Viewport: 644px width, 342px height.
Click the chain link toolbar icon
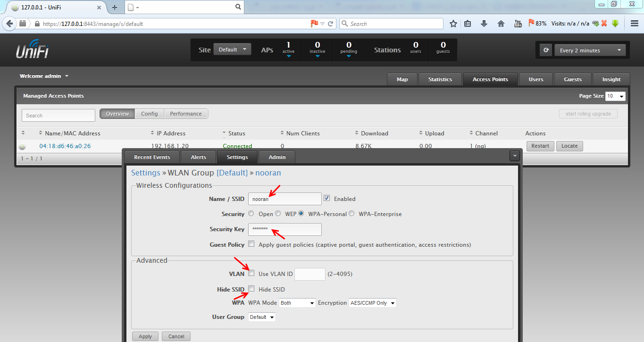click(595, 24)
